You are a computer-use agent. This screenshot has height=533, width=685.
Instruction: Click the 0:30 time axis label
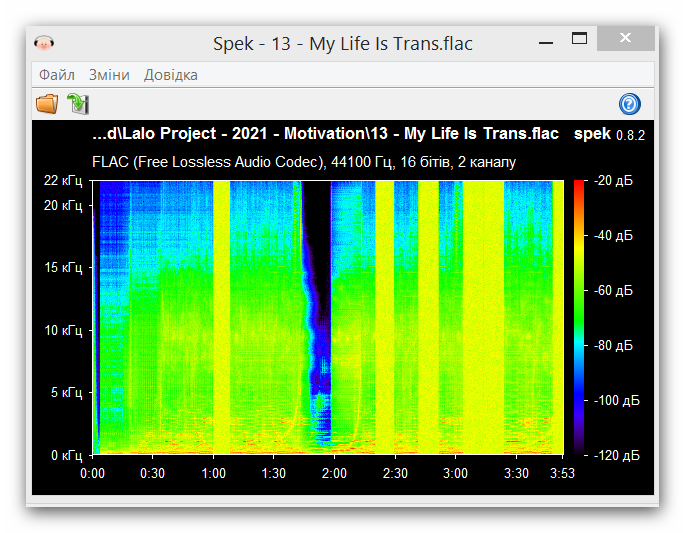coord(153,473)
